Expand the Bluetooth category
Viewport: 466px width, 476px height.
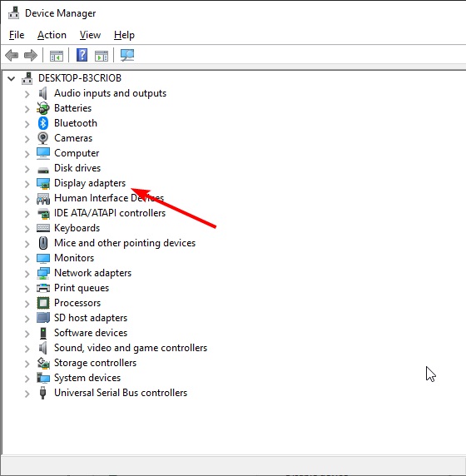(x=27, y=124)
